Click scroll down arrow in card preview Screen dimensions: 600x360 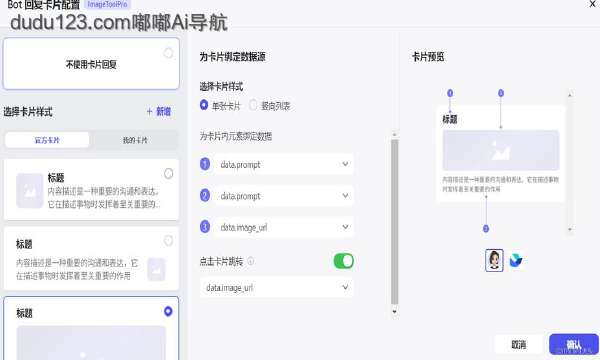[x=570, y=229]
